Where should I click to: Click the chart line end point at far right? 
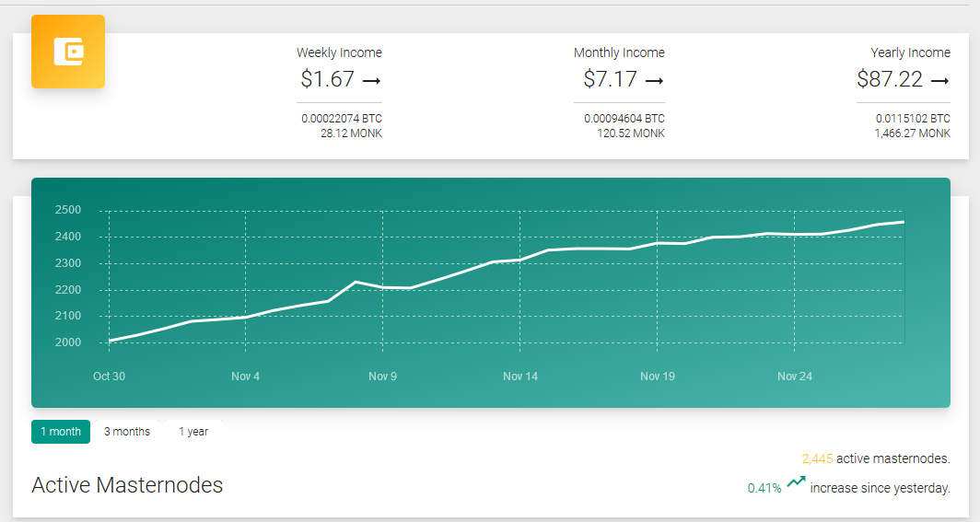pyautogui.click(x=904, y=222)
